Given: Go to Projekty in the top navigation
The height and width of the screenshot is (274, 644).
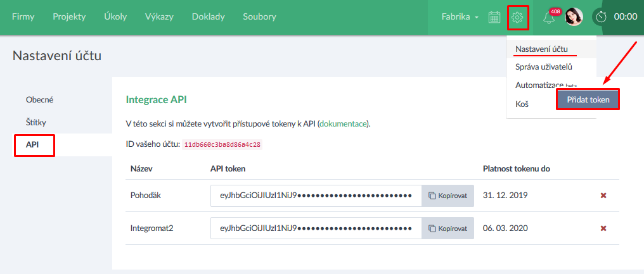Looking at the screenshot, I should pos(69,17).
